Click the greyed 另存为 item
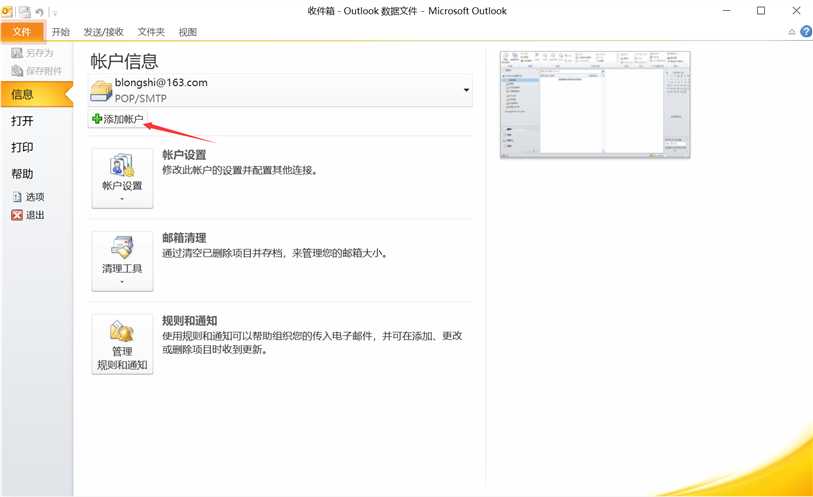The width and height of the screenshot is (813, 497). [32, 53]
